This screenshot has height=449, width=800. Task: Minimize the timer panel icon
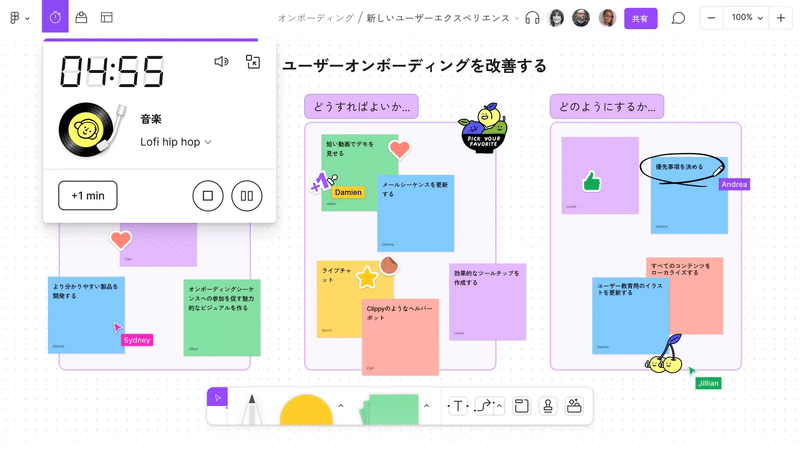pyautogui.click(x=253, y=62)
